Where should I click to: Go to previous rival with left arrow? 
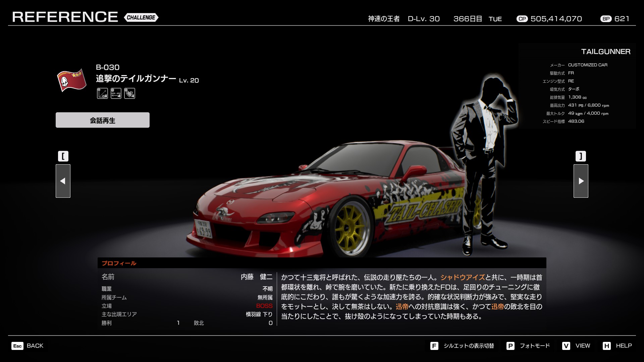point(63,181)
